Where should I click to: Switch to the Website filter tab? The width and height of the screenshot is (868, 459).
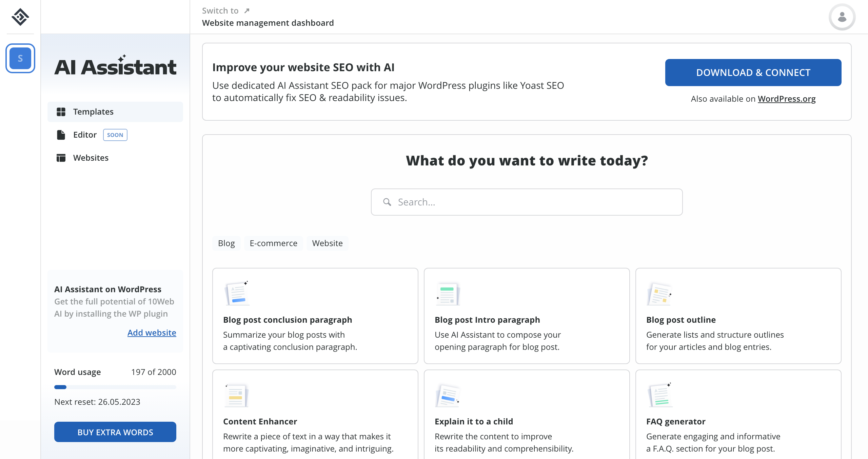pos(327,243)
